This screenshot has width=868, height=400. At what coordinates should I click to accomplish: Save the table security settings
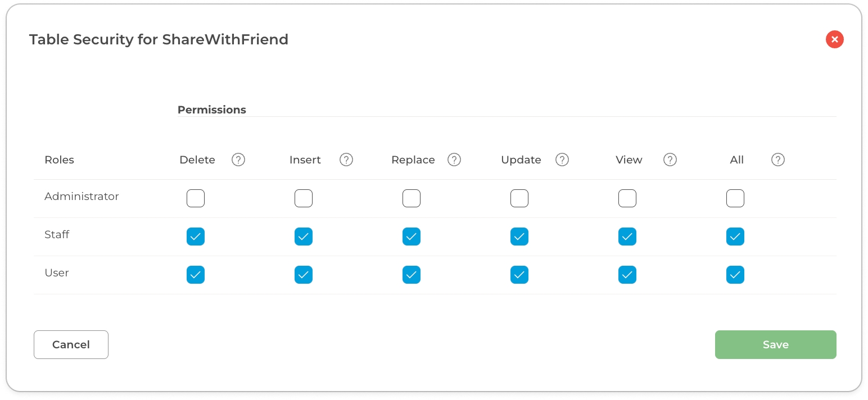pyautogui.click(x=775, y=344)
